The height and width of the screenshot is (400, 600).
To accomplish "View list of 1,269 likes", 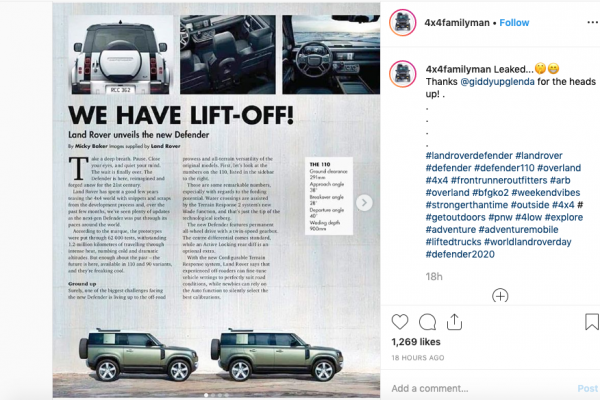I will [x=416, y=342].
